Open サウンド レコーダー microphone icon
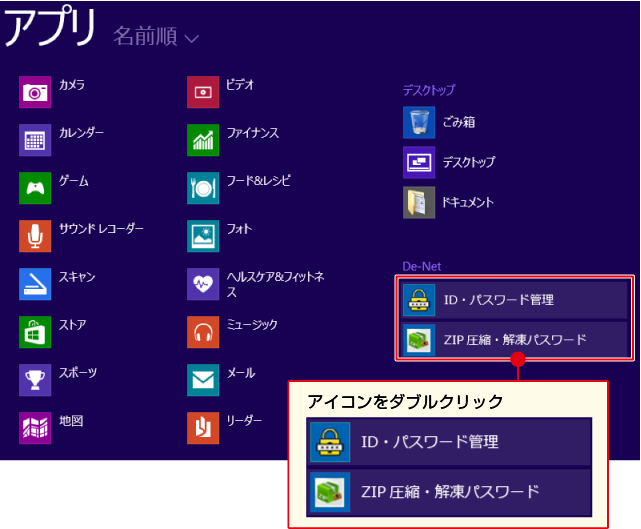641x529 pixels. [35, 236]
